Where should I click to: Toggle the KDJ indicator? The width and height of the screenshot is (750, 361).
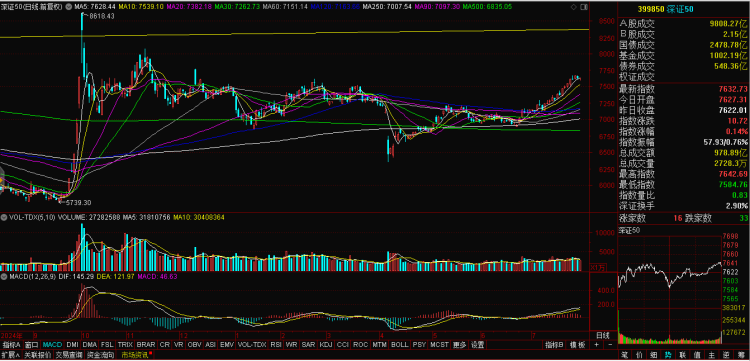click(326, 345)
